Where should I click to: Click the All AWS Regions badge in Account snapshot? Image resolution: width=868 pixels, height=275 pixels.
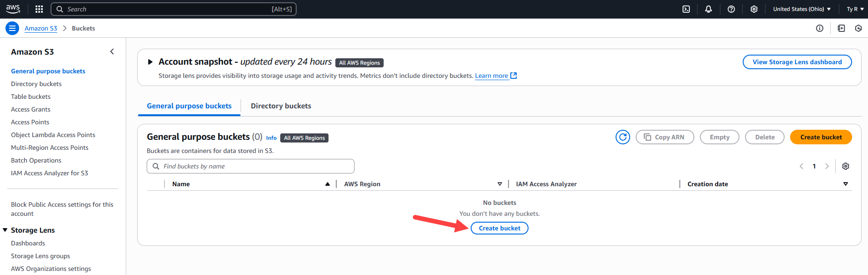coord(360,63)
